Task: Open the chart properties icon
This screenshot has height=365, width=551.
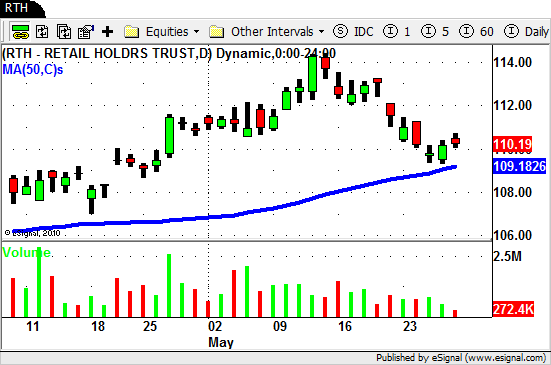Action: pos(86,32)
